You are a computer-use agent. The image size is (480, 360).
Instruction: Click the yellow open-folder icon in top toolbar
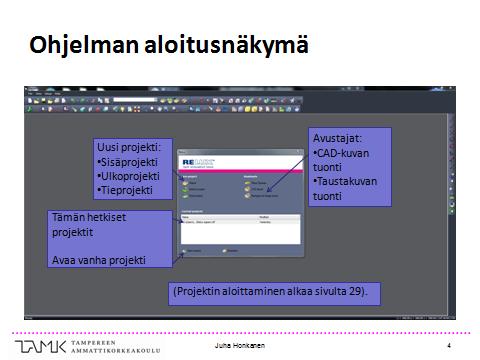coord(36,101)
